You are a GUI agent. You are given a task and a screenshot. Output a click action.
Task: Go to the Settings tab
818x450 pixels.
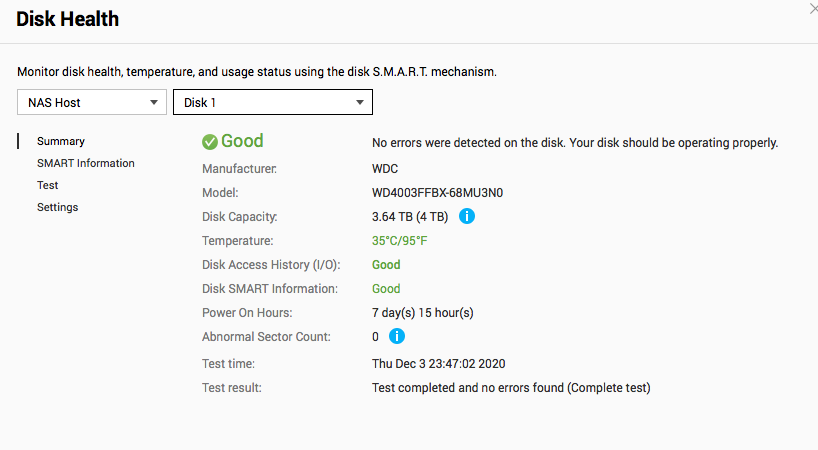57,207
